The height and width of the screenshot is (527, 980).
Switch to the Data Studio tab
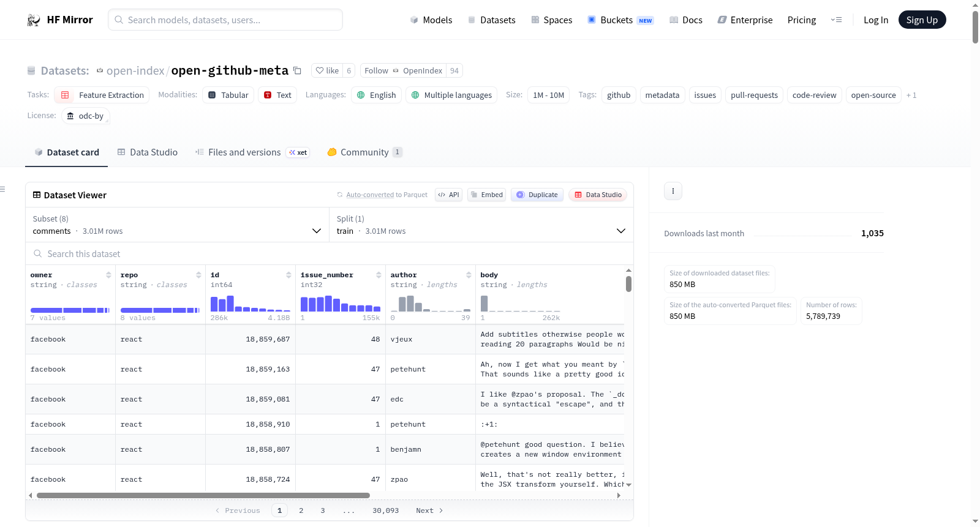[148, 152]
